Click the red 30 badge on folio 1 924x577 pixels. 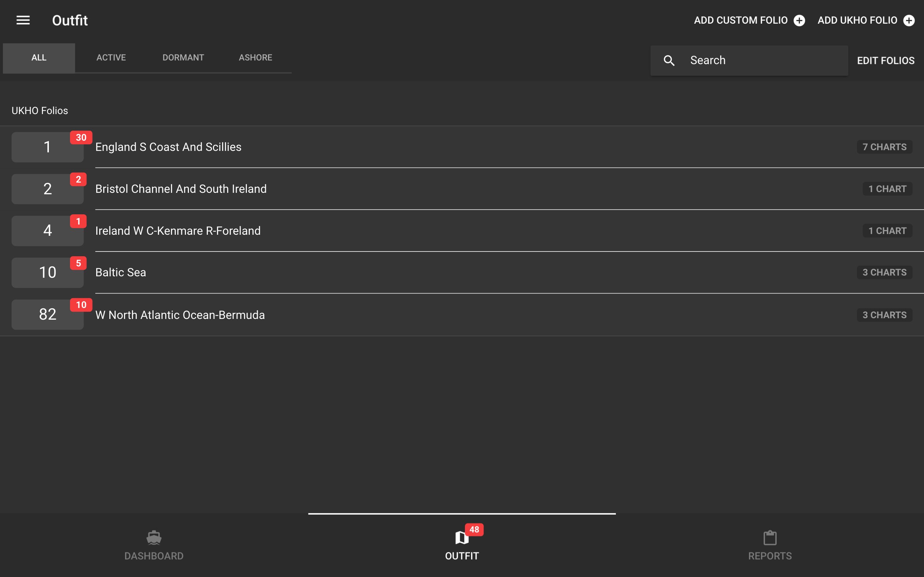(81, 137)
